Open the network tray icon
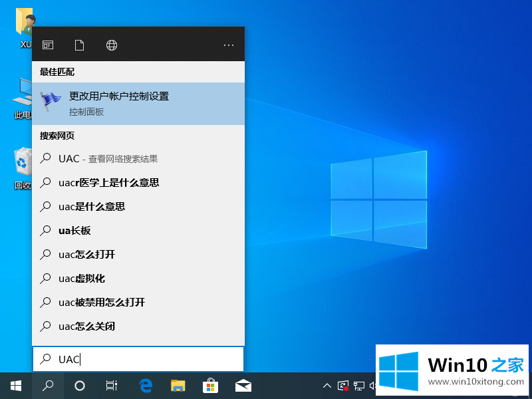 [x=359, y=386]
